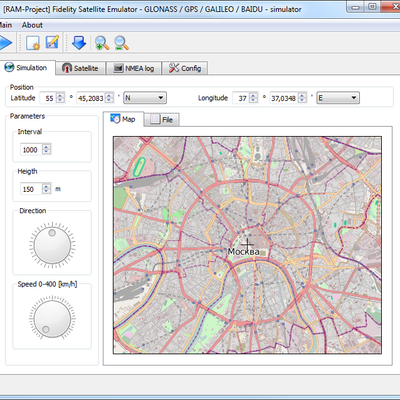400x400 pixels.
Task: Decrease latitude minutes with down arrow
Action: [109, 100]
